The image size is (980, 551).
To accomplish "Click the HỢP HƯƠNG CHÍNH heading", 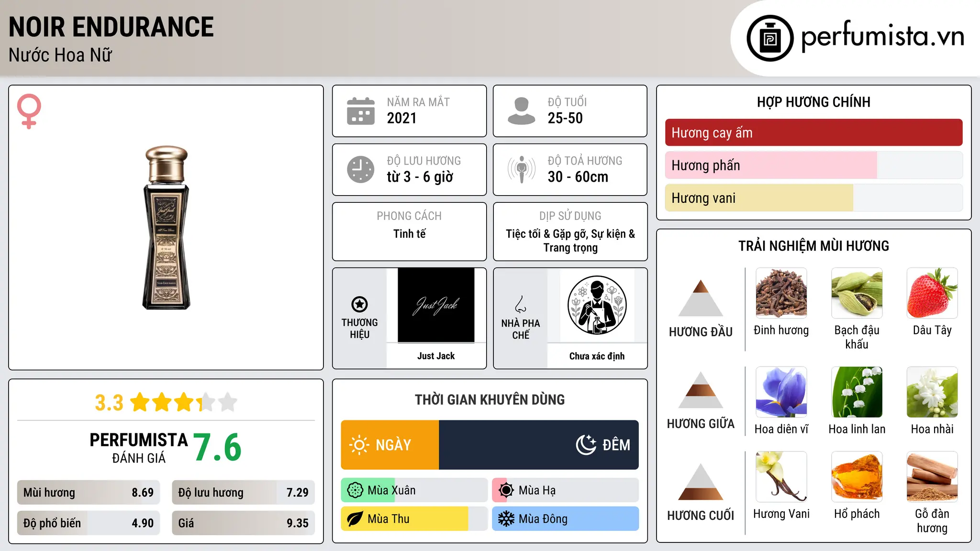I will click(813, 102).
